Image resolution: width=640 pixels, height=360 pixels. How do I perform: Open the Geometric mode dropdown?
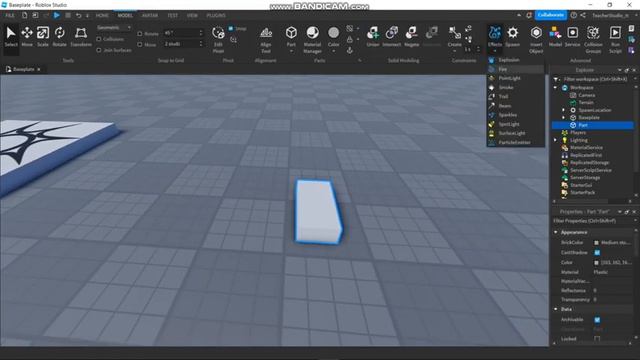point(114,28)
